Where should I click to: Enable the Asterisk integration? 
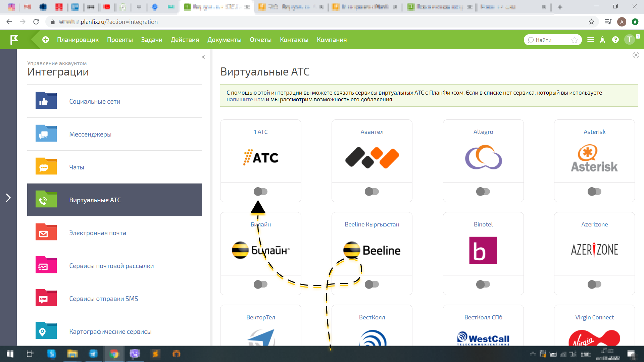594,191
